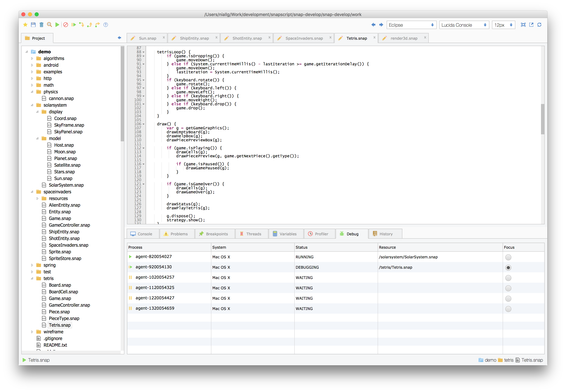Click the save (floppy disk) toolbar icon
Viewport: 566px width, 392px height.
pyautogui.click(x=33, y=25)
